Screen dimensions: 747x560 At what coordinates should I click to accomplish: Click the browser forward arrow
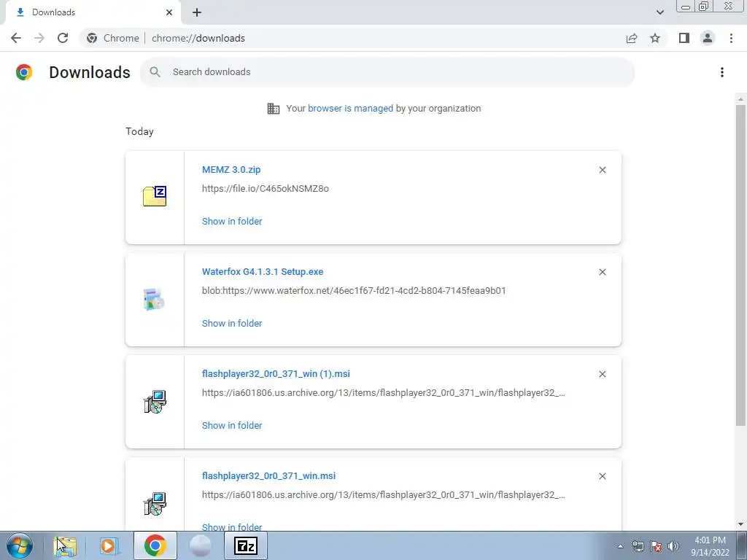tap(39, 38)
